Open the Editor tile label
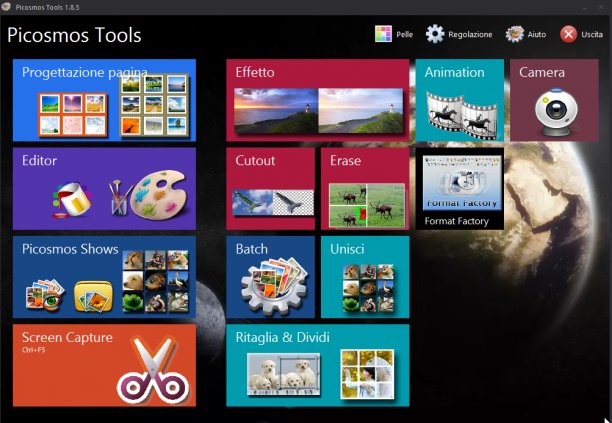612x423 pixels. click(x=39, y=160)
